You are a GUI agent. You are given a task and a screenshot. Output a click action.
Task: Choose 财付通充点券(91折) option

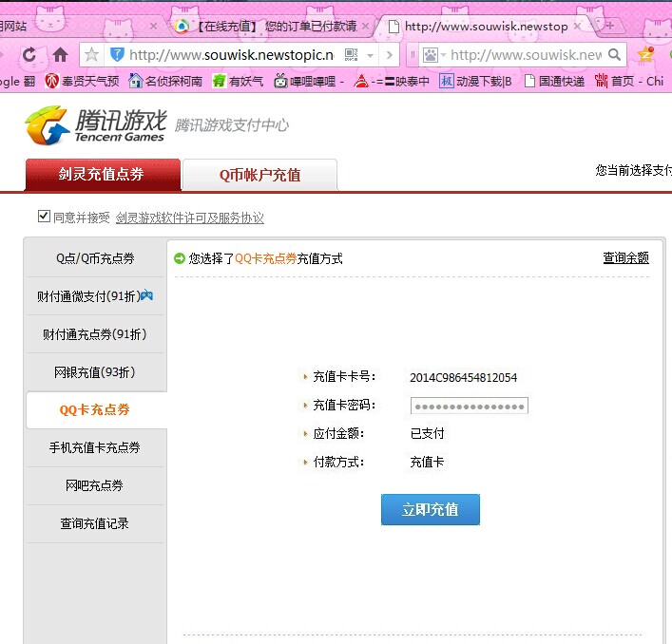(95, 334)
